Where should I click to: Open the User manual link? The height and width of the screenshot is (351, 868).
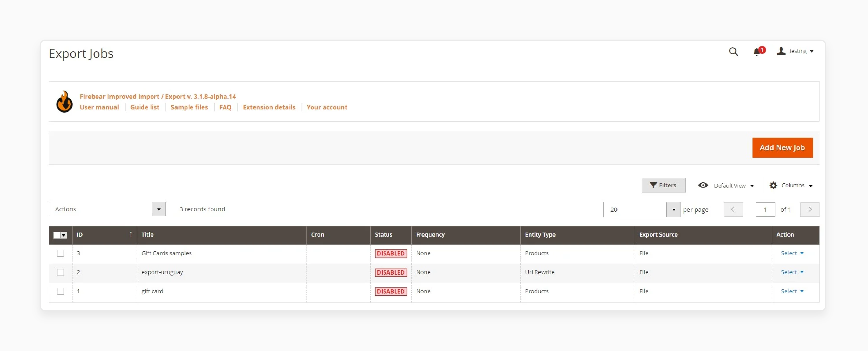click(x=100, y=107)
